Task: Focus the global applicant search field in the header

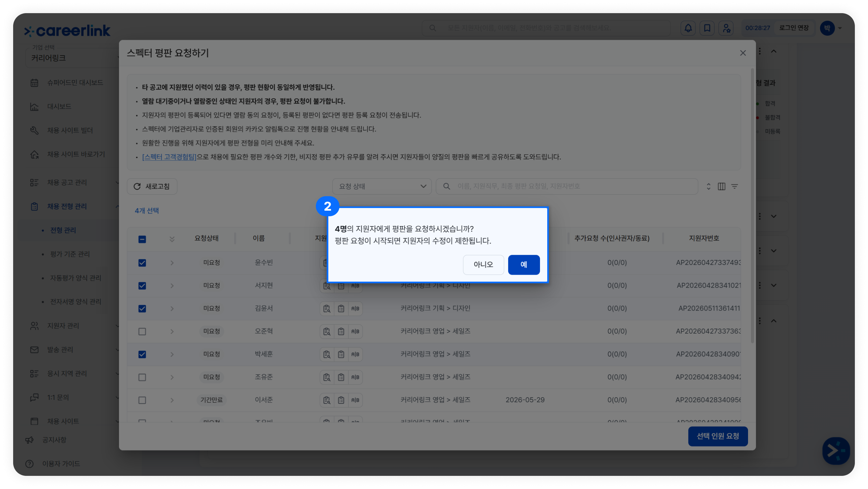Action: click(x=546, y=28)
